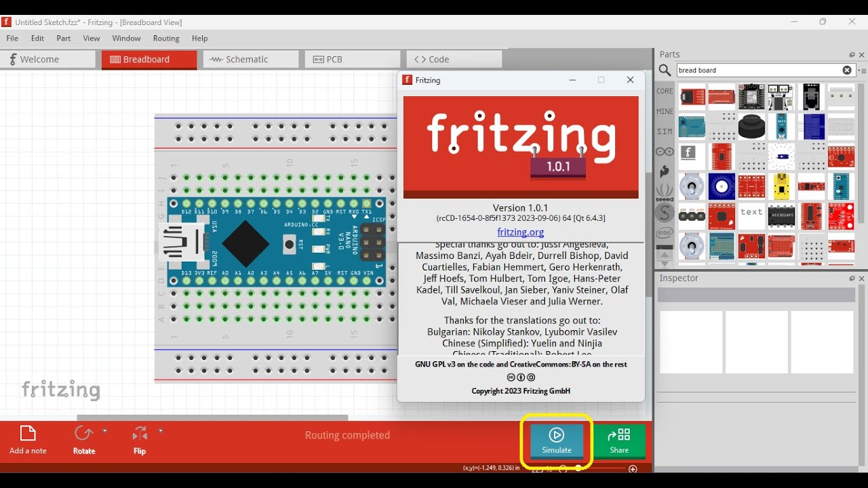The image size is (868, 488).
Task: Clear the 'bread board' search text
Action: click(x=847, y=70)
